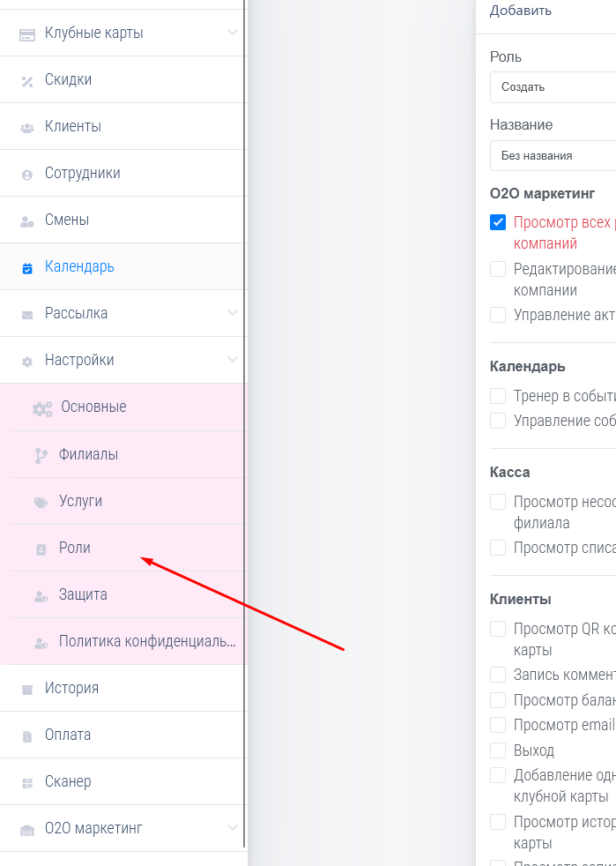Click the tag icon beside Услуги
The height and width of the screenshot is (866, 616).
tap(41, 502)
